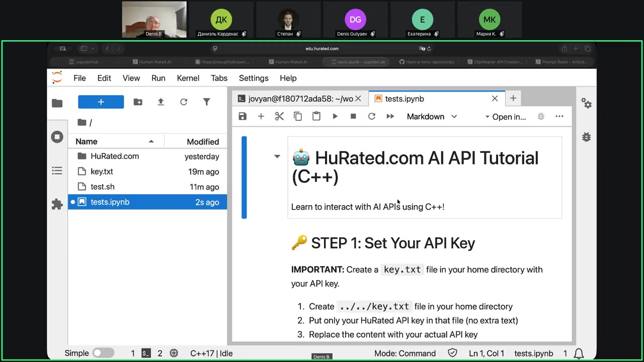Open the Kernel menu
644x362 pixels.
coord(188,78)
